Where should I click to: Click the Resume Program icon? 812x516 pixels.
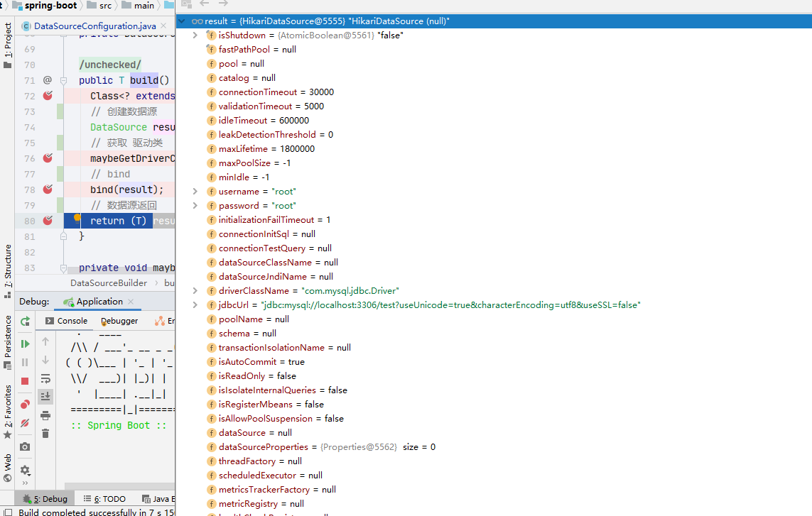[x=25, y=344]
